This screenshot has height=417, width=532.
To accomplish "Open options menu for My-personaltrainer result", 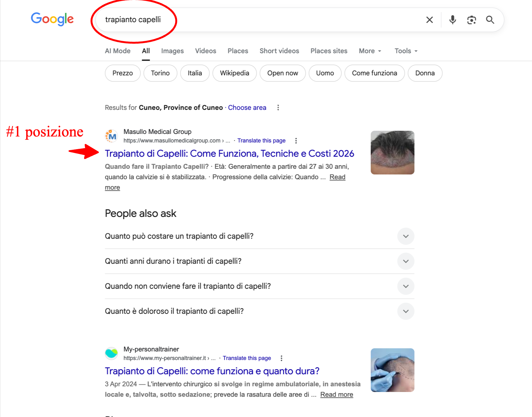I will tap(281, 358).
